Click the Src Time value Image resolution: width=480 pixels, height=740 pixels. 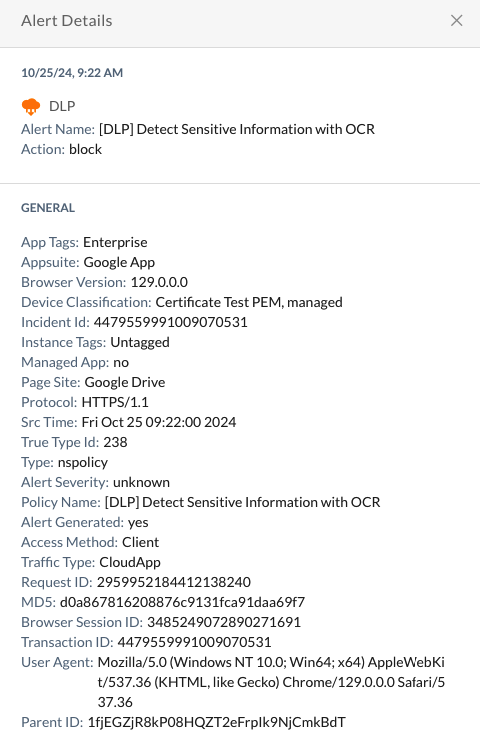(x=159, y=422)
